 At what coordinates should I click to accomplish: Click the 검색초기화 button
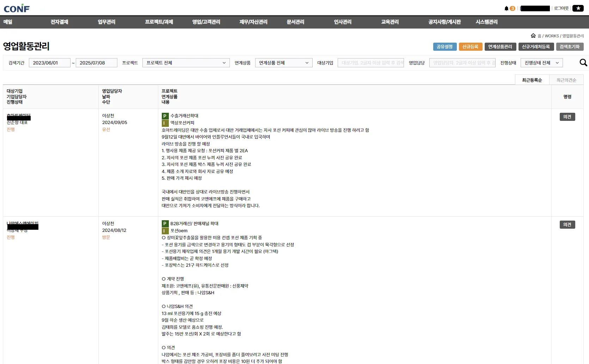coord(570,47)
